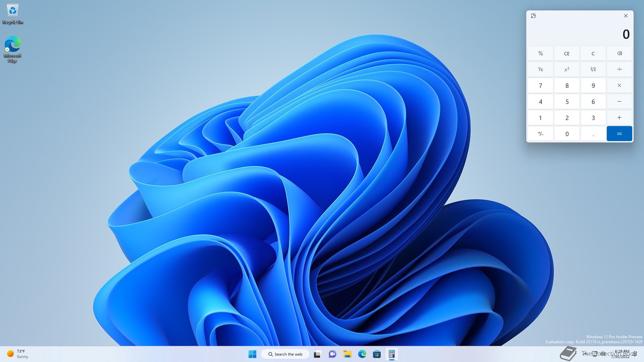
Task: Click the Calculator taskbar icon
Action: (x=391, y=354)
